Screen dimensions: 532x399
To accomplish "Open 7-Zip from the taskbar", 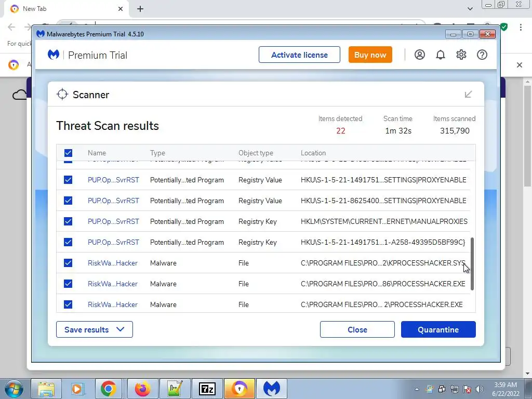I will click(x=207, y=389).
